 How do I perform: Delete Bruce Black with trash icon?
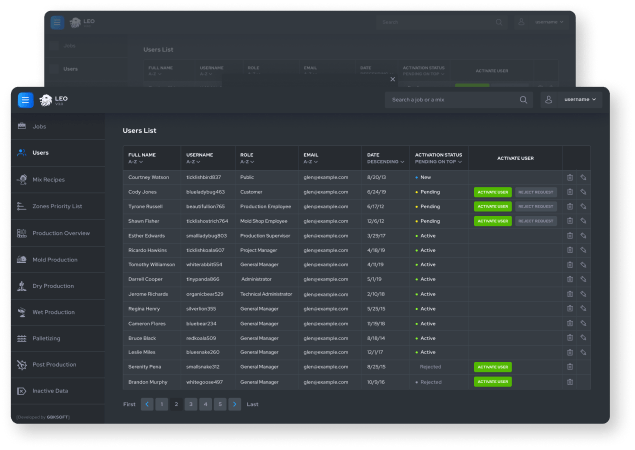pyautogui.click(x=570, y=338)
